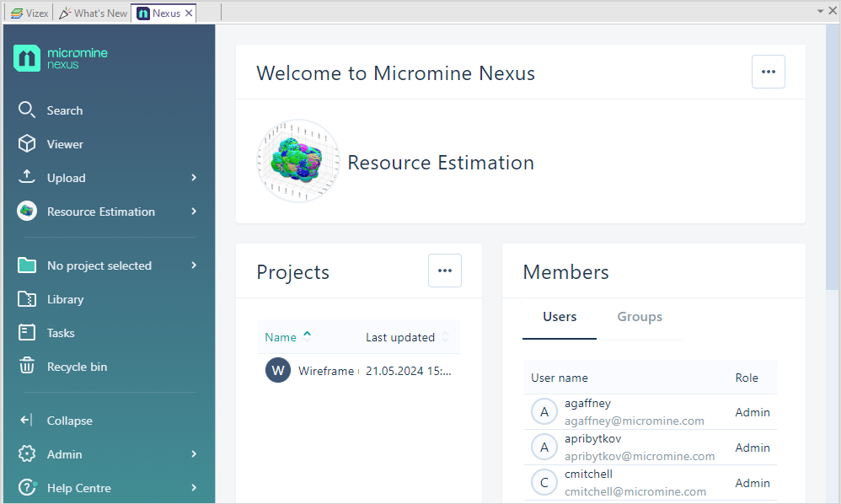
Task: Open Tasks icon in sidebar
Action: 27,332
